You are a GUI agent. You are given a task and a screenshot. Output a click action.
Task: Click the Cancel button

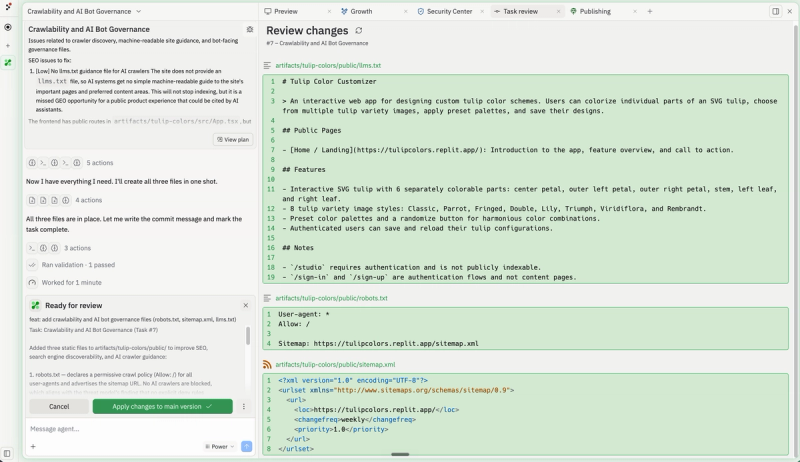(x=59, y=406)
